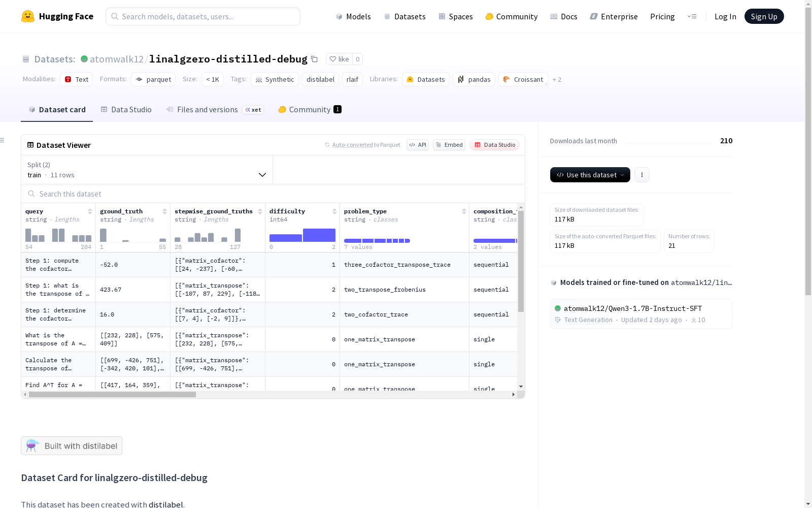Select the rlaif tag
The width and height of the screenshot is (812, 508).
(x=352, y=79)
